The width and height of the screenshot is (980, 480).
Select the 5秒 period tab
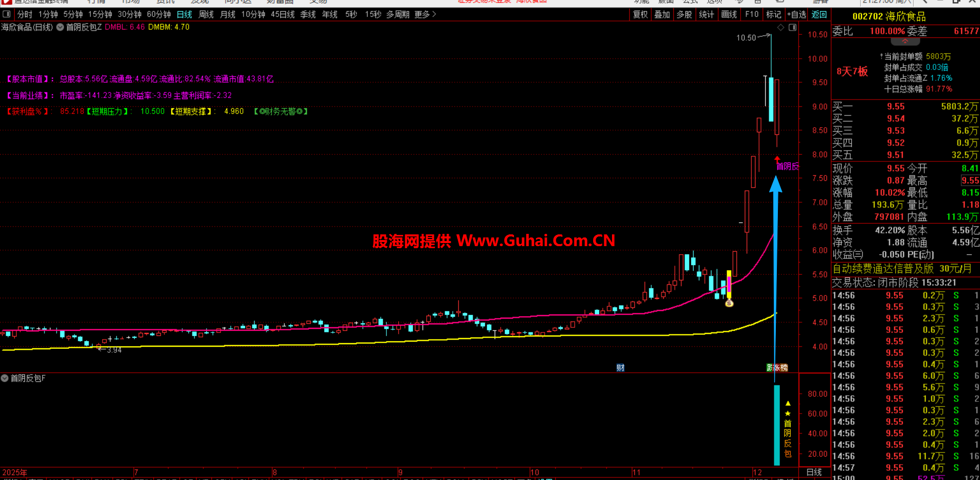pos(351,14)
